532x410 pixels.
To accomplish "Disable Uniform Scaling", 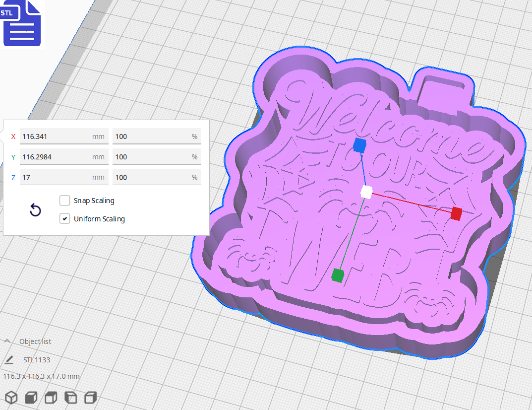I will pos(64,218).
